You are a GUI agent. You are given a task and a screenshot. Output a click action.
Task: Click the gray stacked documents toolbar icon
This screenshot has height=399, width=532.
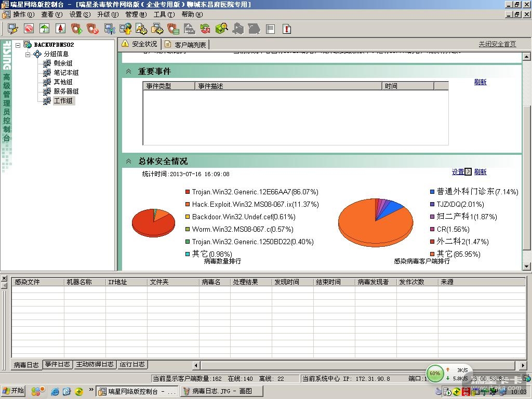point(189,29)
